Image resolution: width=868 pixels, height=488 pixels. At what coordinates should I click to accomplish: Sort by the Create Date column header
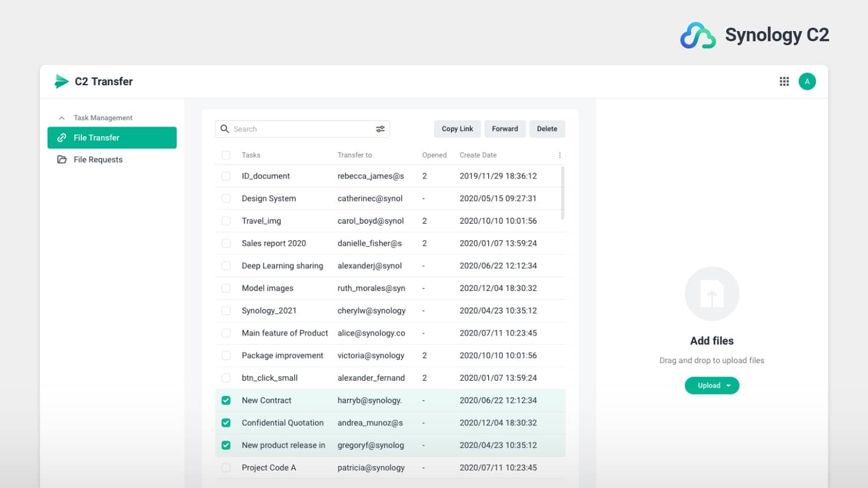pos(478,155)
